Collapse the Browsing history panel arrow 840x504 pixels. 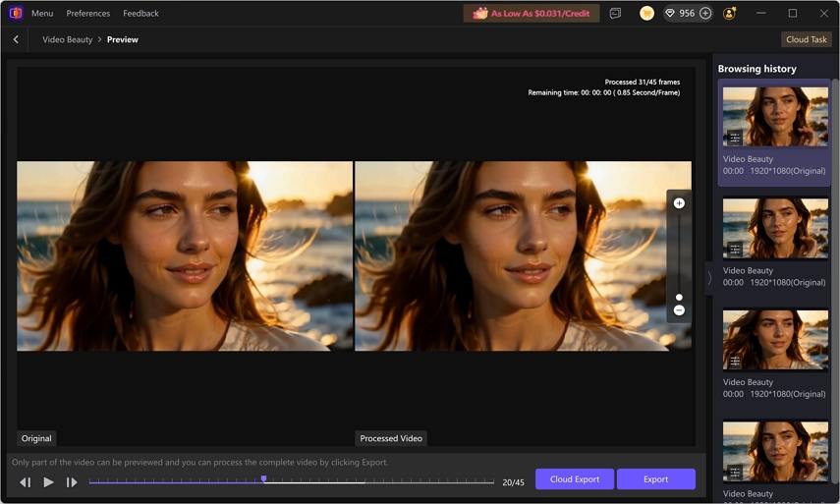[x=709, y=278]
